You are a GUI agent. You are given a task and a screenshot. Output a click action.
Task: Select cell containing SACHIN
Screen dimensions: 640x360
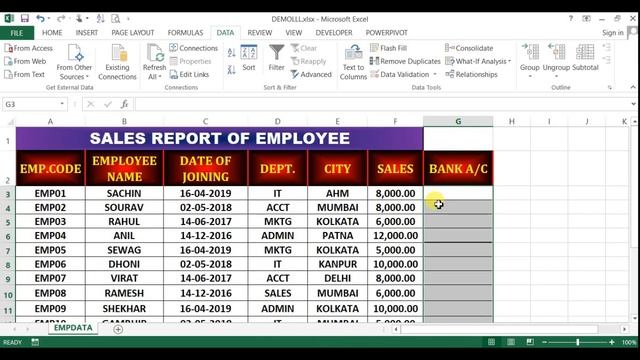[x=124, y=193]
